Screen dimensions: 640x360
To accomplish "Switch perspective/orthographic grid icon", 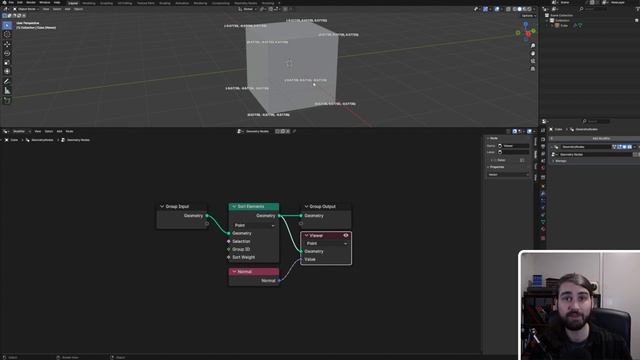I will click(x=533, y=69).
